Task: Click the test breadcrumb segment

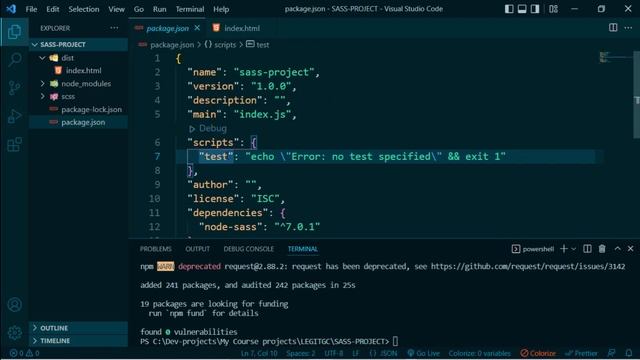Action: click(x=258, y=44)
